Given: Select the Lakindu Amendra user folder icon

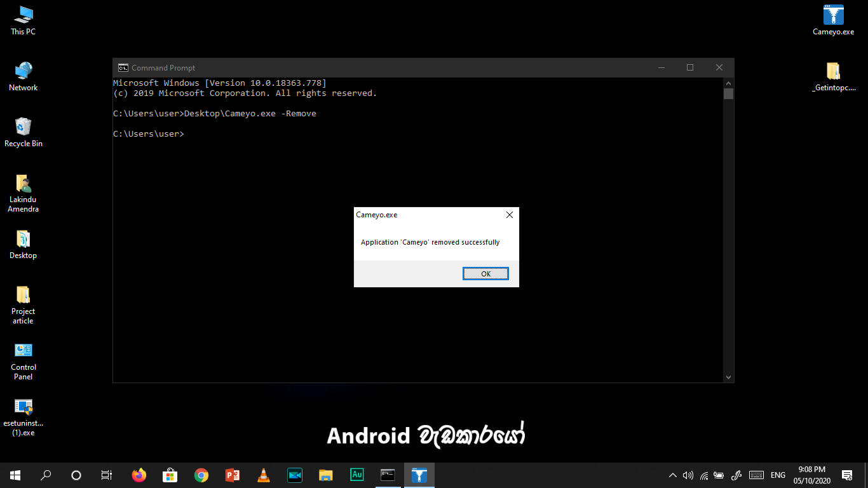Looking at the screenshot, I should [24, 193].
